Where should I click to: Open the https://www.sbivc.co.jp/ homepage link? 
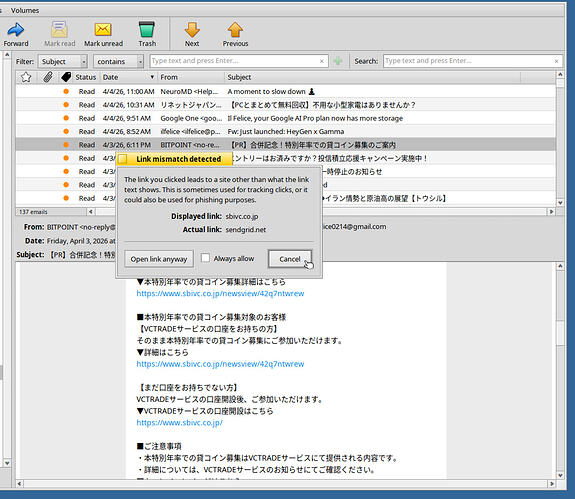pyautogui.click(x=179, y=422)
